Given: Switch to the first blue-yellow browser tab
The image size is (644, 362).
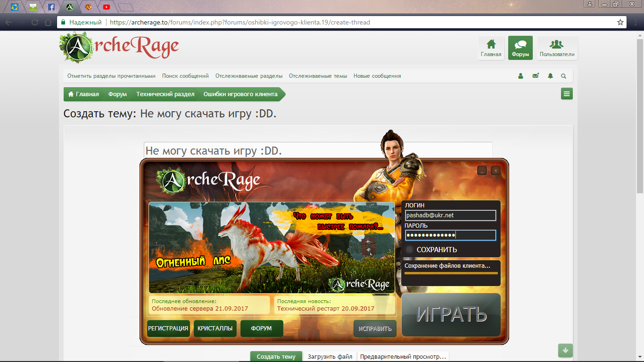Looking at the screenshot, I should pyautogui.click(x=15, y=7).
